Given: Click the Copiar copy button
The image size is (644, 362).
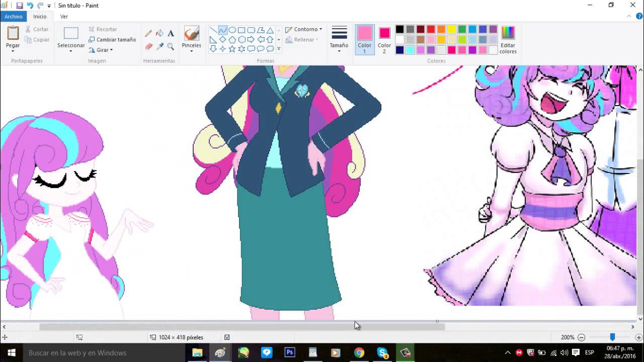Looking at the screenshot, I should [37, 40].
